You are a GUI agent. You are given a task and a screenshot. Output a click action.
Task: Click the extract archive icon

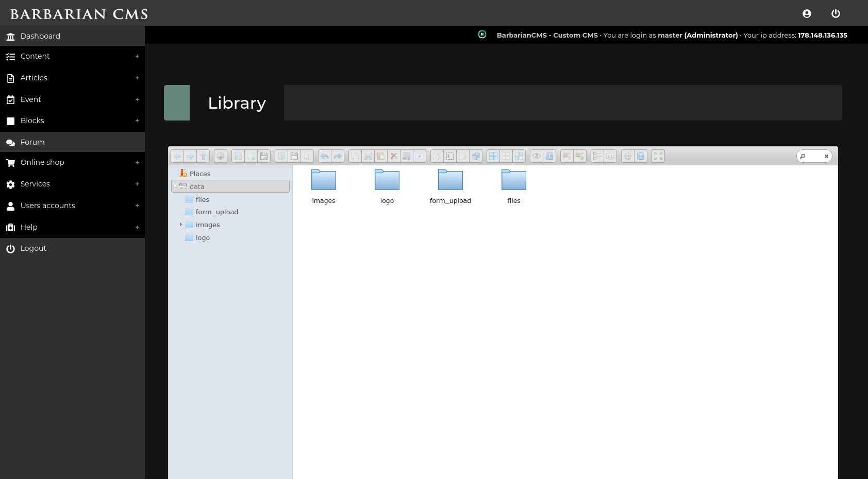[567, 156]
